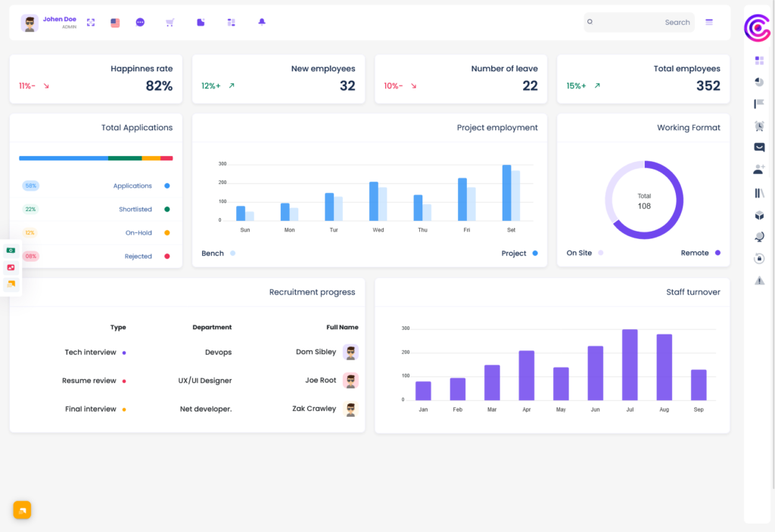The height and width of the screenshot is (532, 775).
Task: Click the chat bubble icon
Action: (140, 22)
